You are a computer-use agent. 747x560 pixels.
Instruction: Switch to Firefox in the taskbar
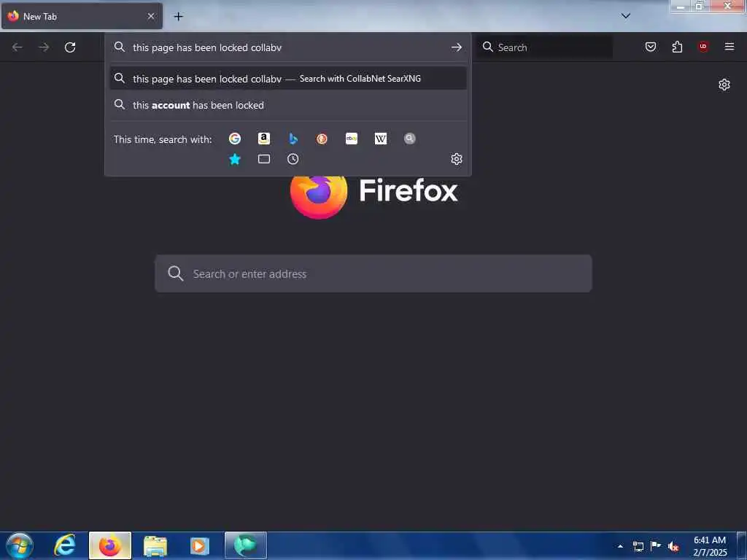[x=110, y=545]
